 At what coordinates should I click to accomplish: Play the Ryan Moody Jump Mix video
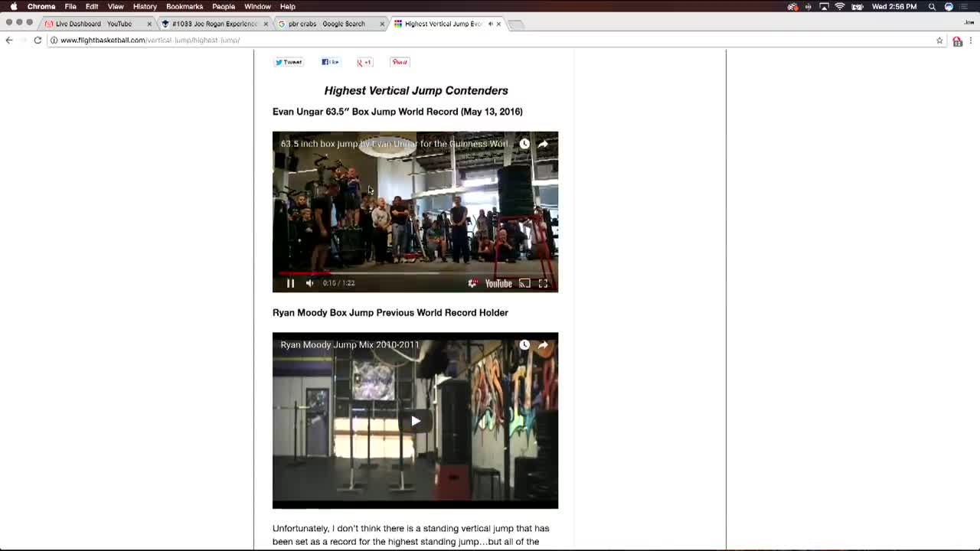click(x=415, y=420)
